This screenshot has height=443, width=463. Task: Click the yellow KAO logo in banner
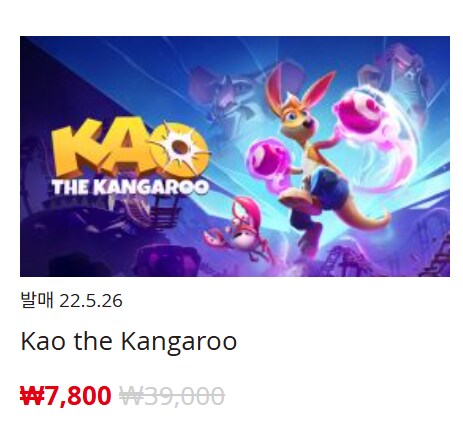point(131,149)
